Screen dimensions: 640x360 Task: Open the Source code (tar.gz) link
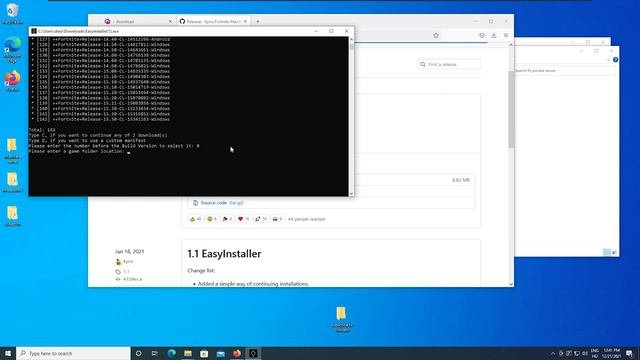coord(222,203)
